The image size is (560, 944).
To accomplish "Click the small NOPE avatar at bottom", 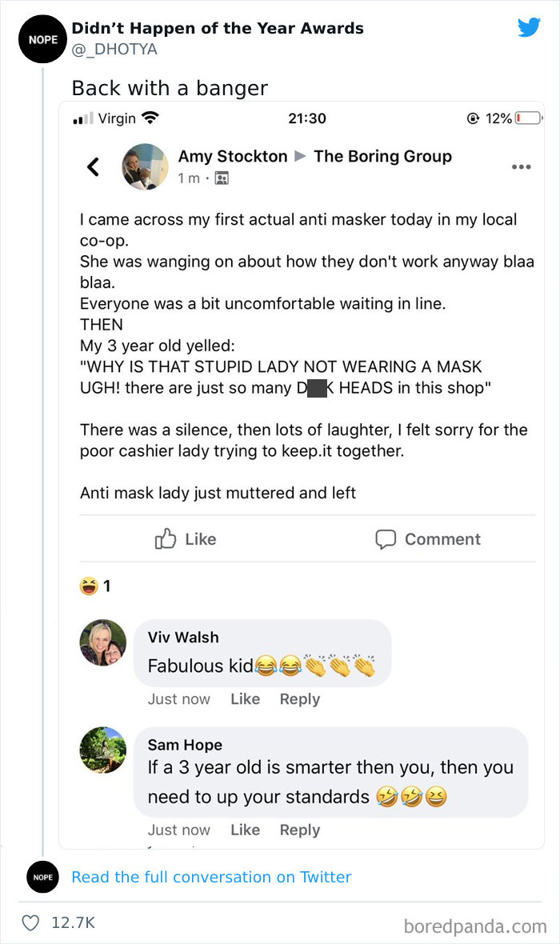I will [x=42, y=877].
